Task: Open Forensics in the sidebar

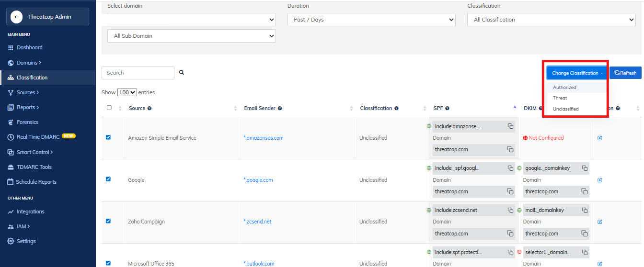Action: (27, 122)
